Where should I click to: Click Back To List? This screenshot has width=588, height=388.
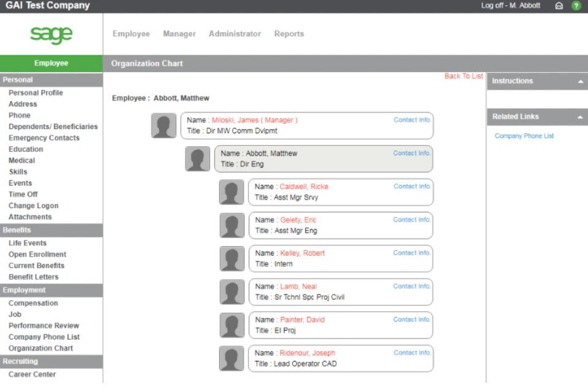(464, 76)
